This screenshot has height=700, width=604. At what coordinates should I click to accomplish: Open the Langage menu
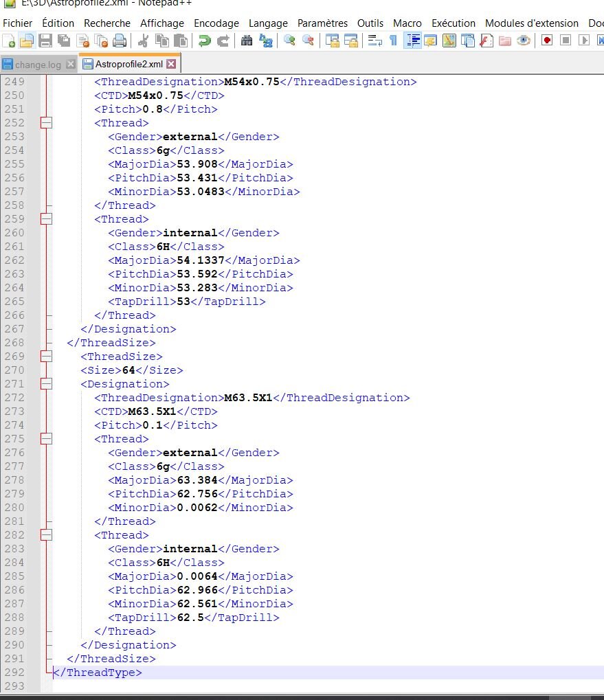[268, 23]
